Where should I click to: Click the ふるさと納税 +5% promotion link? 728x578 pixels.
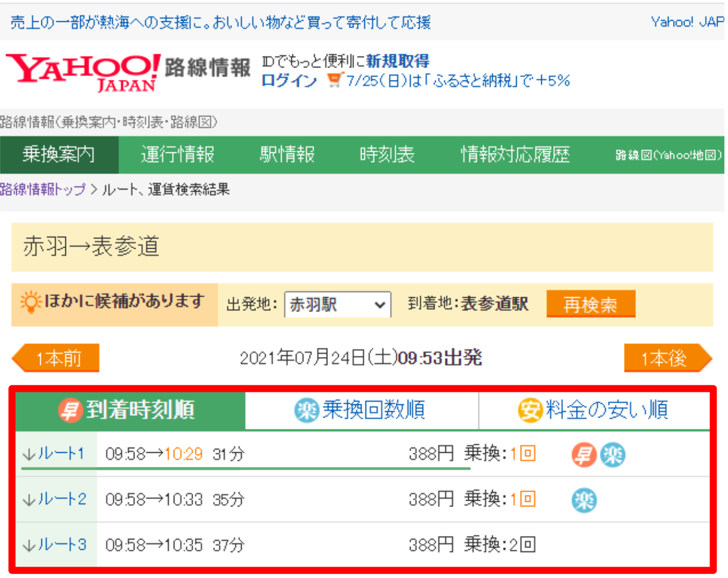pyautogui.click(x=458, y=81)
